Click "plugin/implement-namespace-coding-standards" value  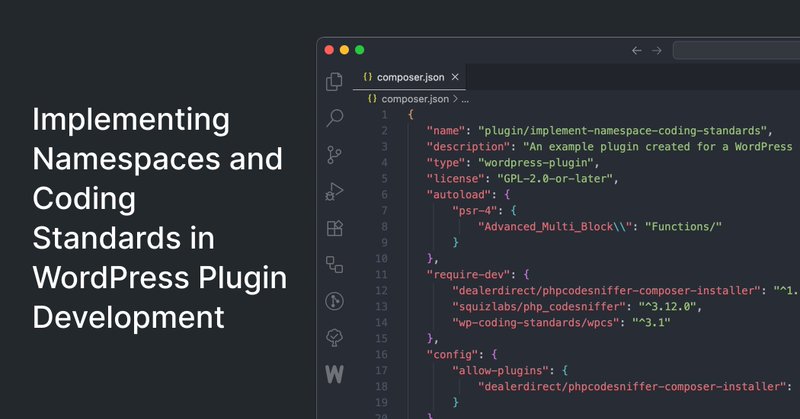click(622, 131)
